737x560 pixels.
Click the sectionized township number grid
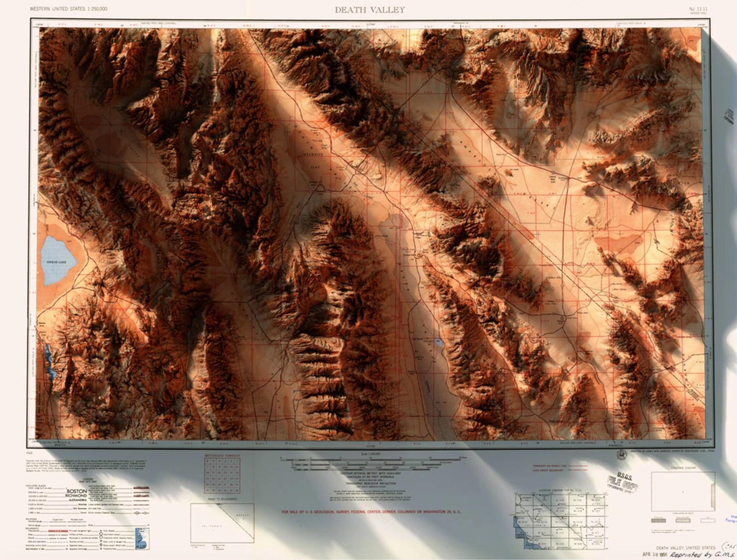click(x=222, y=476)
